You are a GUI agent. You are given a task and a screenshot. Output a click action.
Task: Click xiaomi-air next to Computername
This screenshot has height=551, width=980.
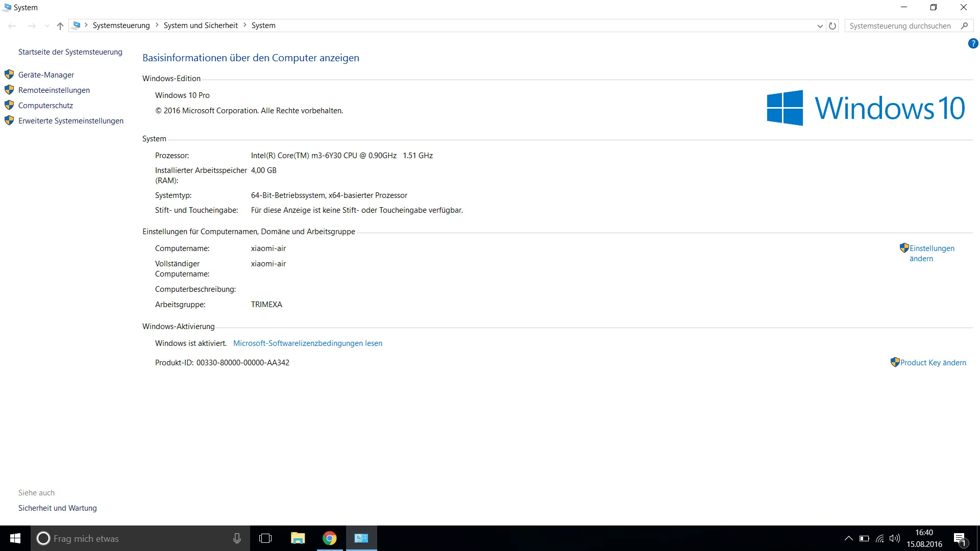(x=268, y=248)
